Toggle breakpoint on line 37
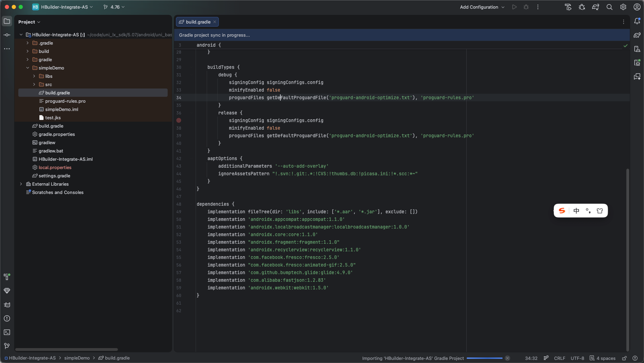The image size is (644, 363). click(x=179, y=120)
